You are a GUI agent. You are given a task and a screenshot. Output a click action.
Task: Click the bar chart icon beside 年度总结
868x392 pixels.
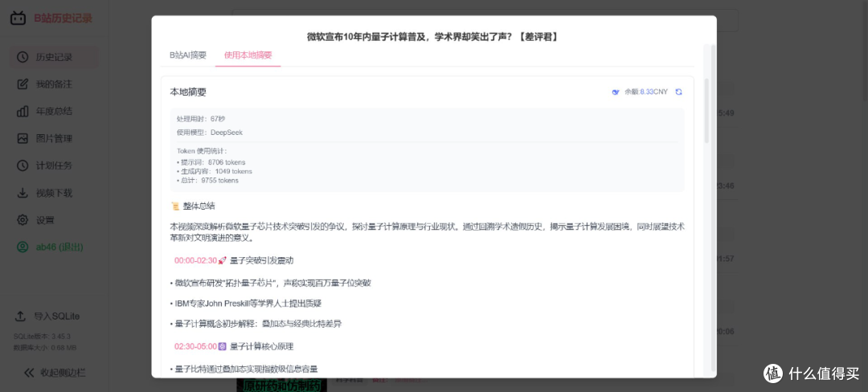23,111
